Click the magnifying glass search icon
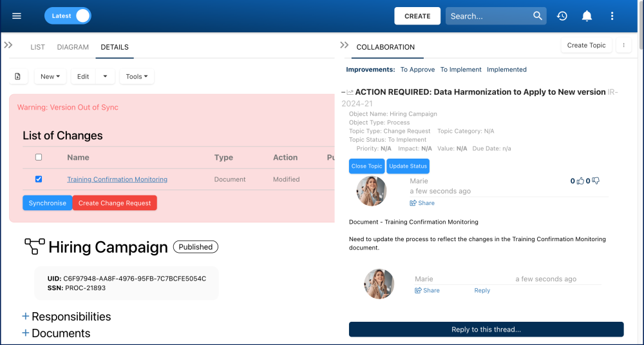The width and height of the screenshot is (644, 345). pos(538,16)
